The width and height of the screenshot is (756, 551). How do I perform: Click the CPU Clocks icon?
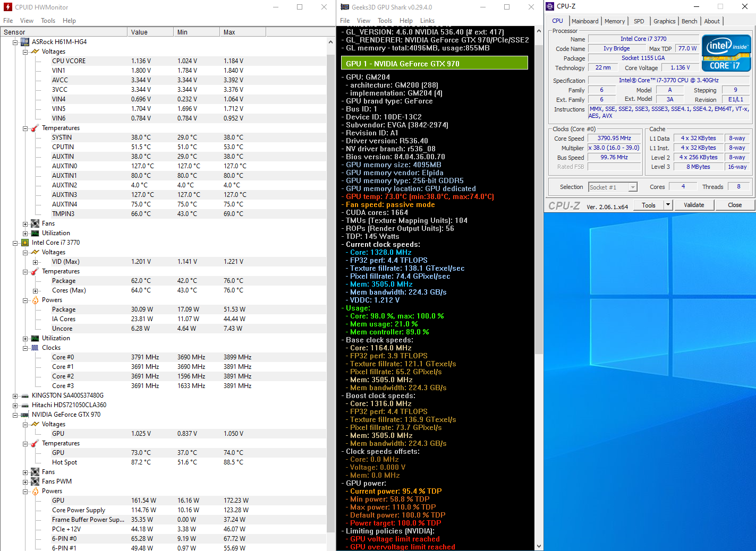coord(35,348)
